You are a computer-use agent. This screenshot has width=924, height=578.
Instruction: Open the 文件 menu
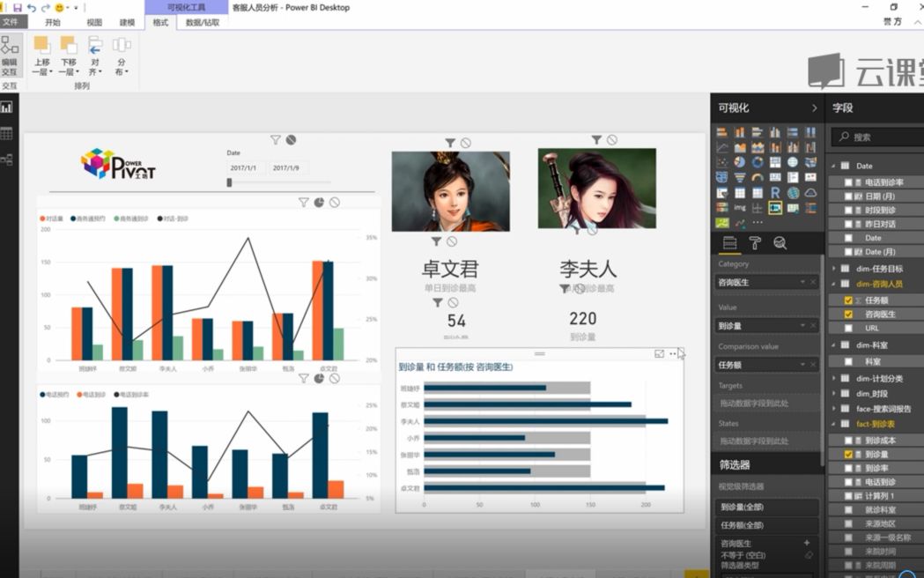tap(12, 21)
